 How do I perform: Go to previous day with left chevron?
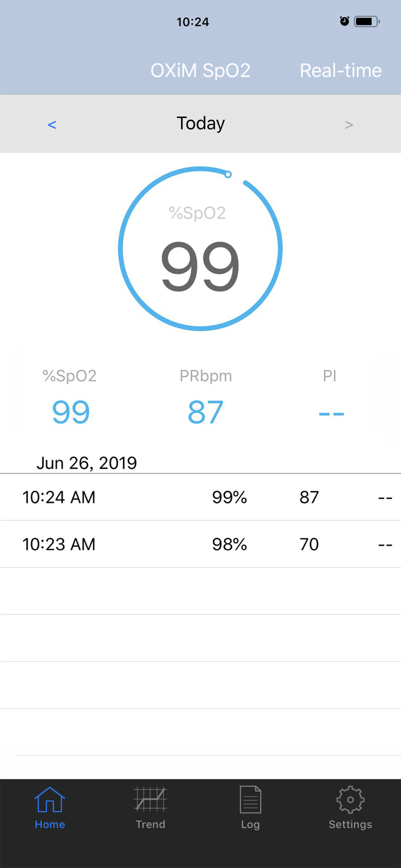click(x=52, y=125)
